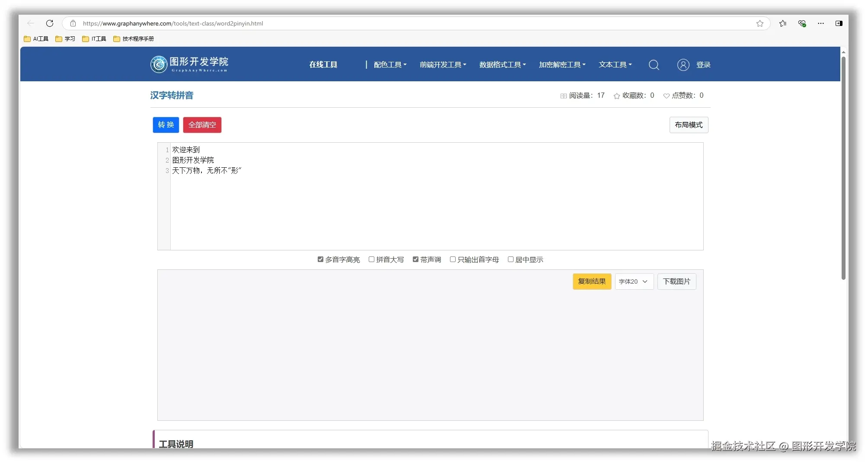
Task: Click the star icon beside 收藏数
Action: (x=616, y=96)
